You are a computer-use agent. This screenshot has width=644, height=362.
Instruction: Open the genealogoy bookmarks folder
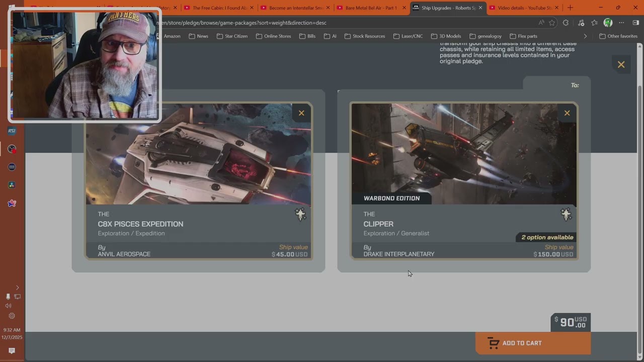[x=486, y=36]
